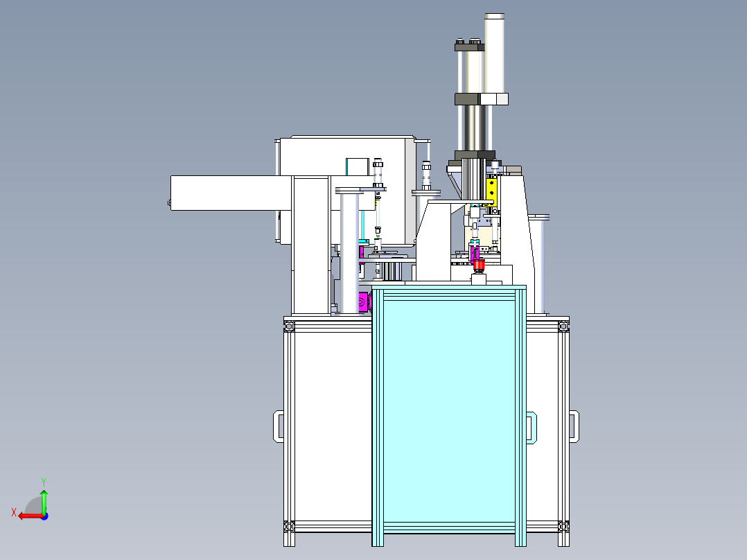
Task: Select the long white horizontal arm extending left
Action: pos(231,193)
